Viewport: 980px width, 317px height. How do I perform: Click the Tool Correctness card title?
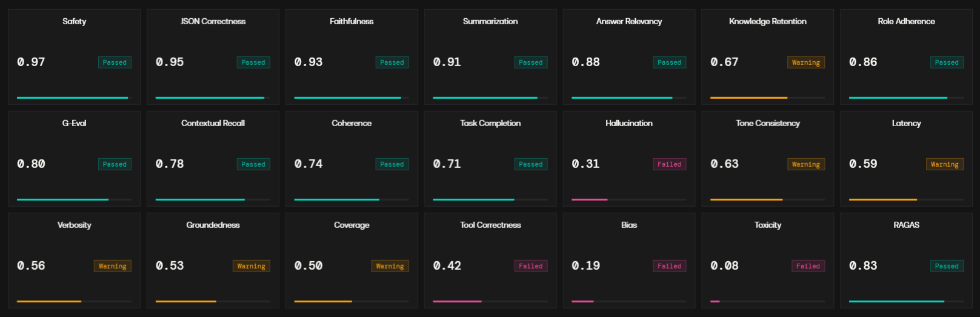[490, 225]
